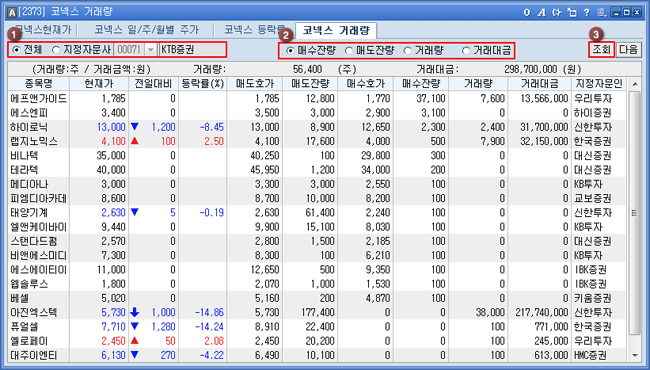Open help with the question mark icon
The height and width of the screenshot is (370, 650).
pos(587,12)
